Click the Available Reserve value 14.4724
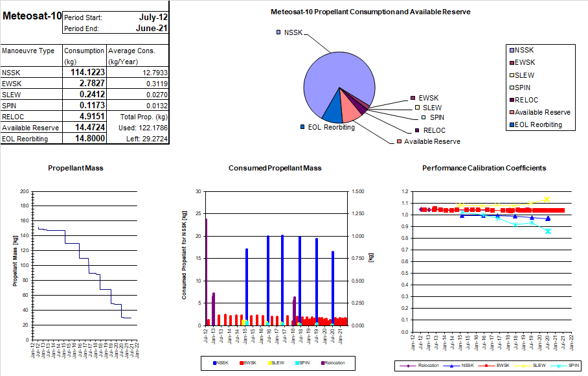The image size is (588, 376). point(89,128)
